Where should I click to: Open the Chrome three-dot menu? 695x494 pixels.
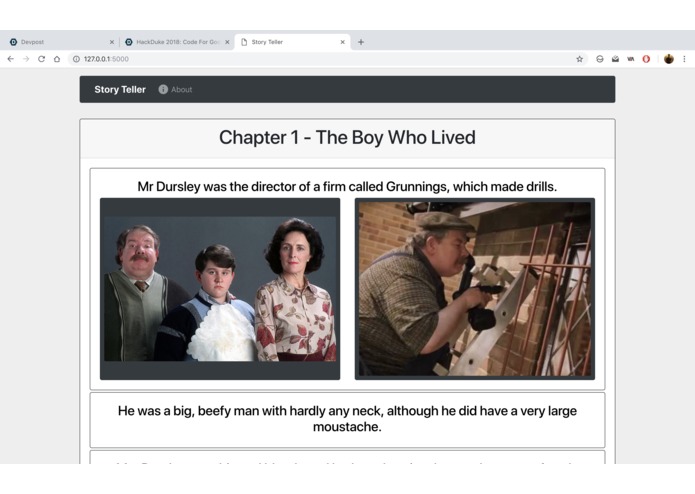click(684, 59)
